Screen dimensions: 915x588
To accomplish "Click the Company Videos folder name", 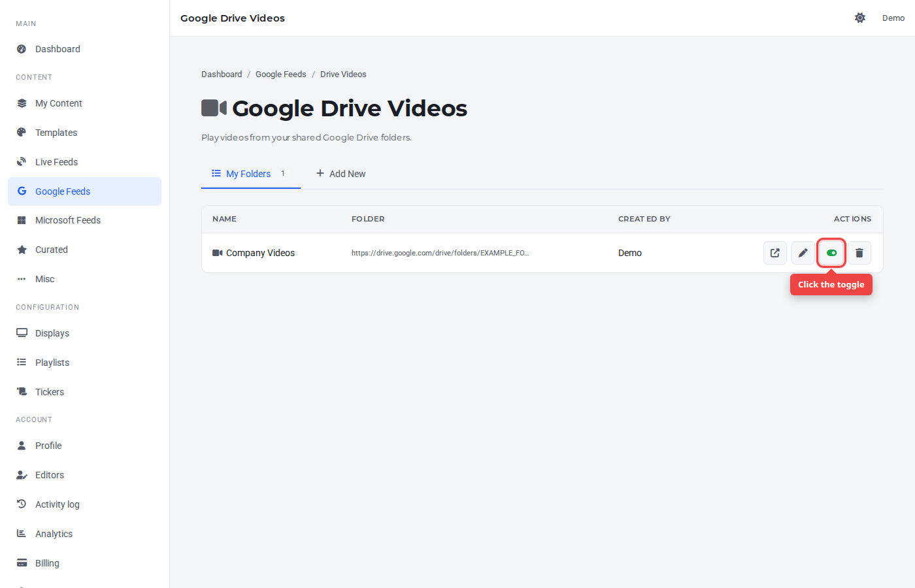I will 260,253.
